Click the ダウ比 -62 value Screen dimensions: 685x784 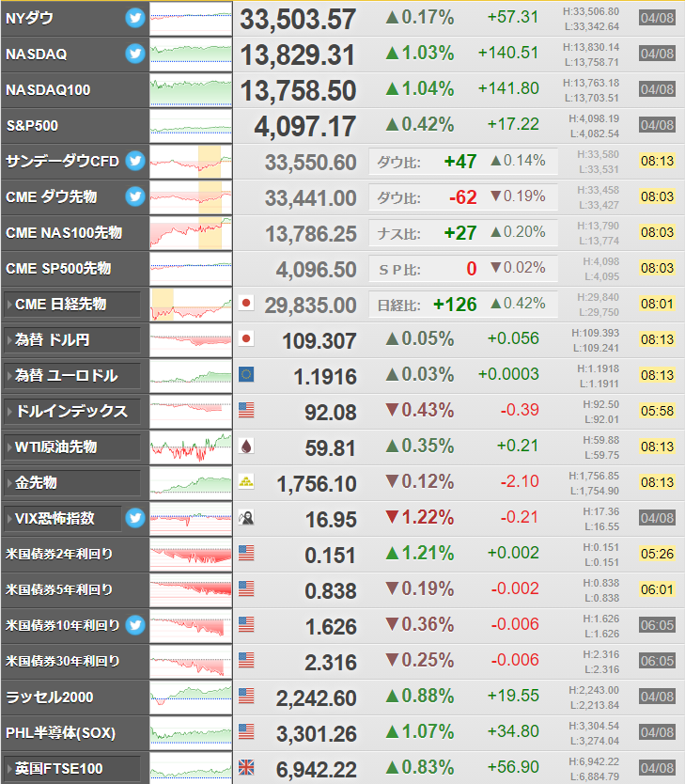[463, 197]
